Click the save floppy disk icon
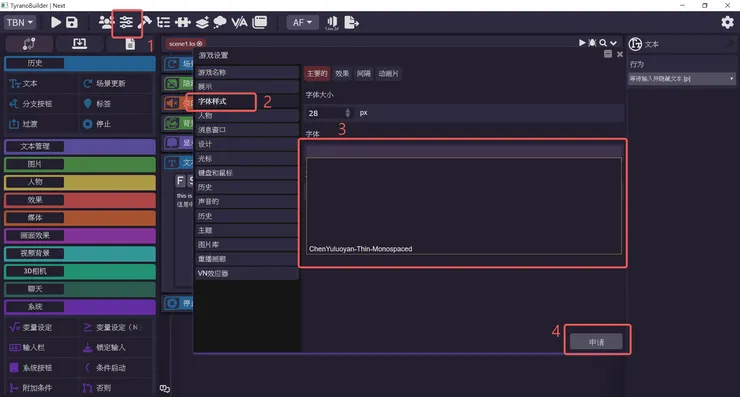The image size is (740, 397). tap(72, 22)
